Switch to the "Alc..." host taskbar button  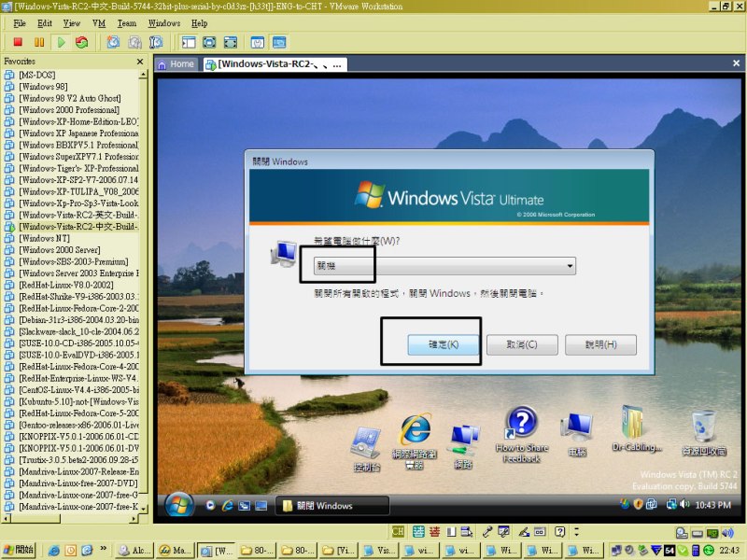(x=134, y=551)
